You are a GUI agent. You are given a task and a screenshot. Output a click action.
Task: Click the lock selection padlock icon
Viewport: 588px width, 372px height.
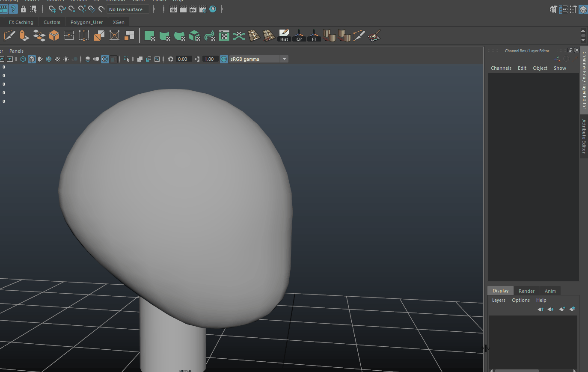(x=24, y=9)
